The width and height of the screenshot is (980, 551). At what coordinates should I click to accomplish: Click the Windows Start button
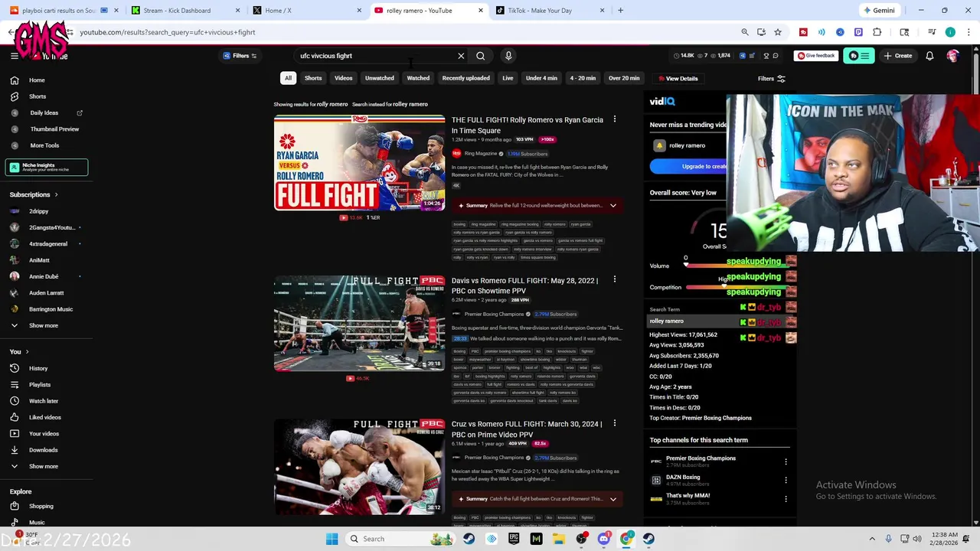332,539
